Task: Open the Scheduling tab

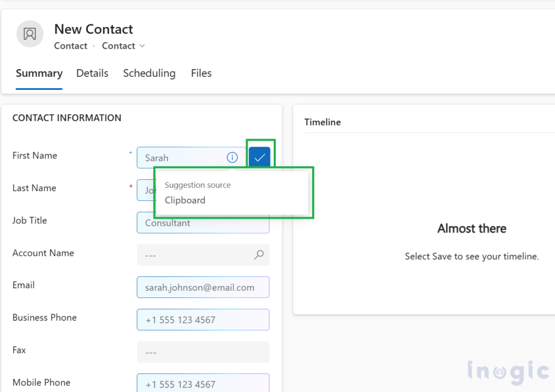Action: [149, 73]
